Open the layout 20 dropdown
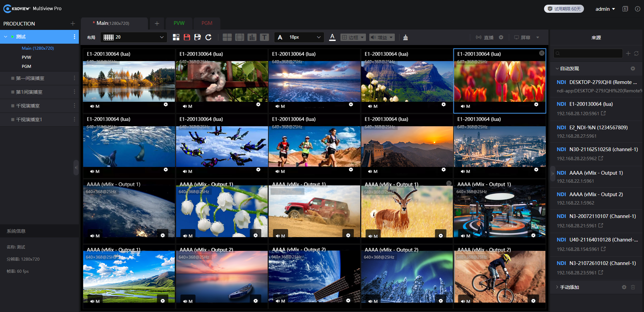Viewport: 644px width, 312px height. pos(133,37)
